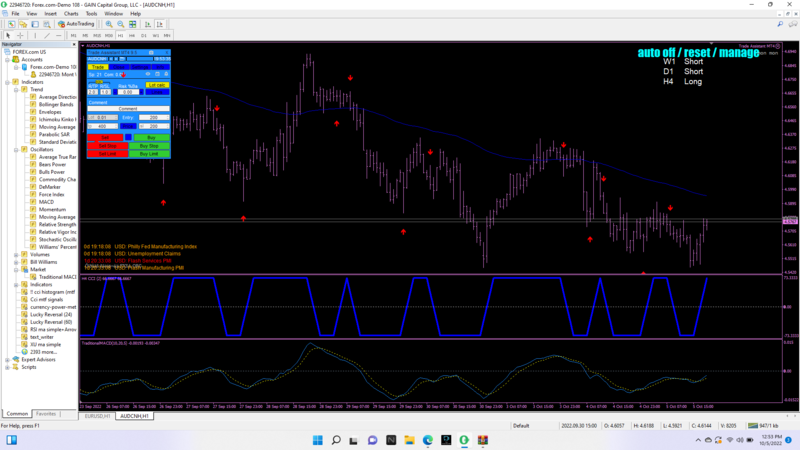Click the Profiles folder toolbar icon
Viewport: 800px width, 450px height.
coord(23,24)
